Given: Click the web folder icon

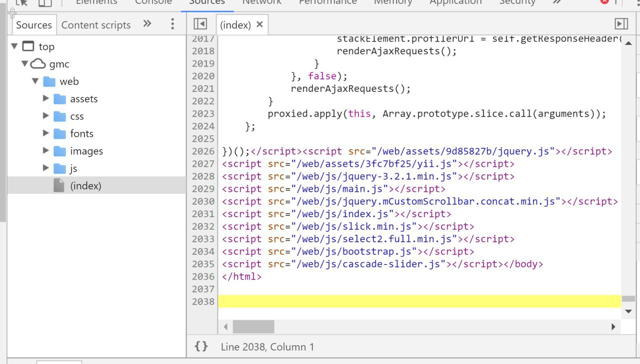Looking at the screenshot, I should pyautogui.click(x=49, y=81).
